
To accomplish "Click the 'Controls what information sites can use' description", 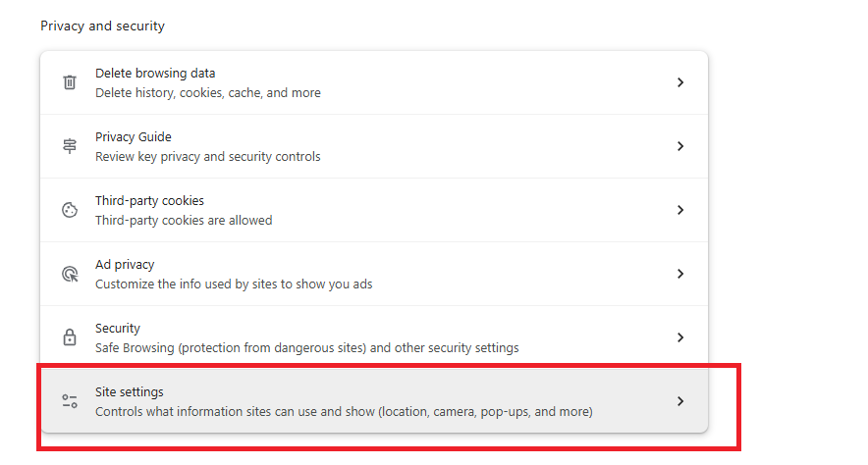I will point(344,412).
